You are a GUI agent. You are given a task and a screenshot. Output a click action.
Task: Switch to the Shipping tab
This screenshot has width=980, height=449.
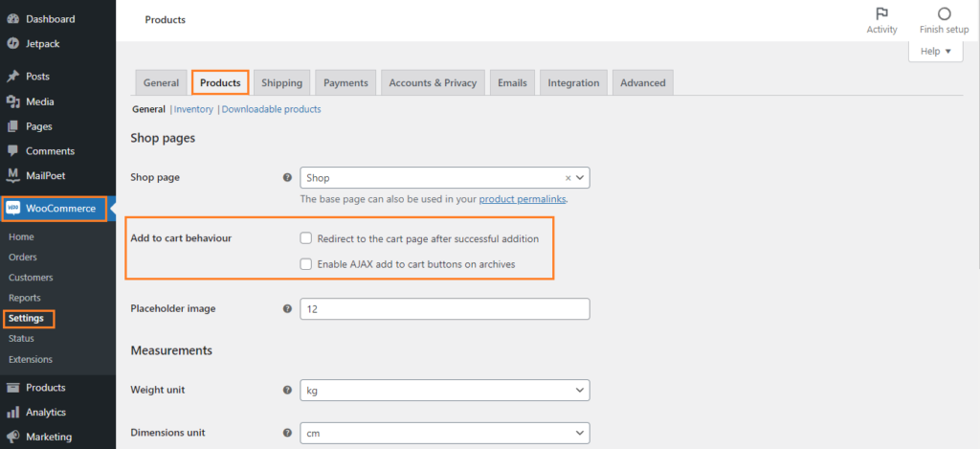[282, 82]
